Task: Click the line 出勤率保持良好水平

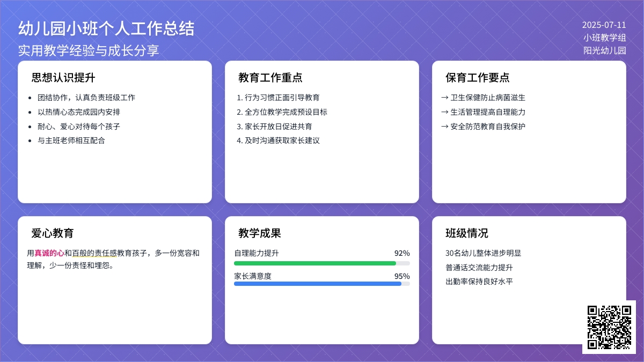Action: coord(479,282)
